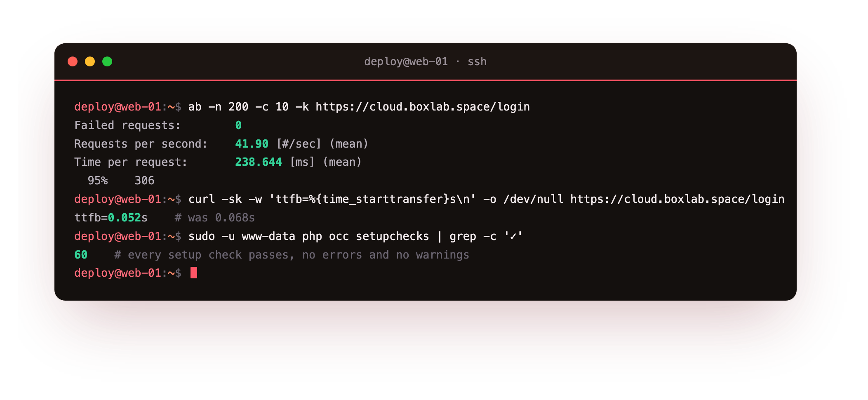Click the '# was 0.068s' comment
This screenshot has width=868, height=400.
click(x=215, y=218)
